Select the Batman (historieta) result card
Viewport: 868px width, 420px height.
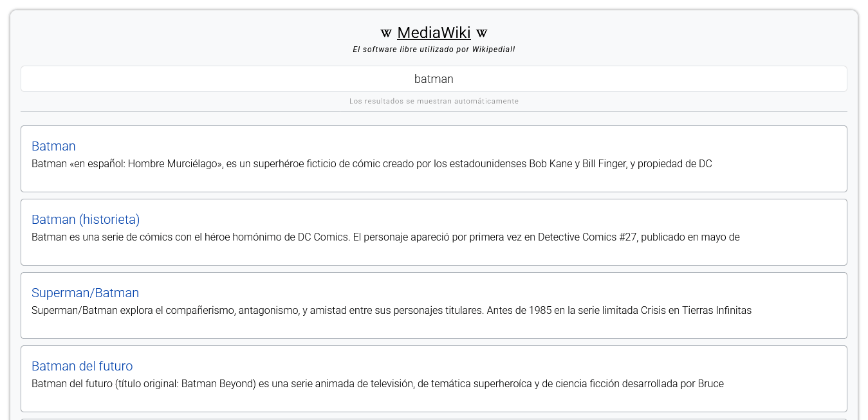tap(434, 232)
